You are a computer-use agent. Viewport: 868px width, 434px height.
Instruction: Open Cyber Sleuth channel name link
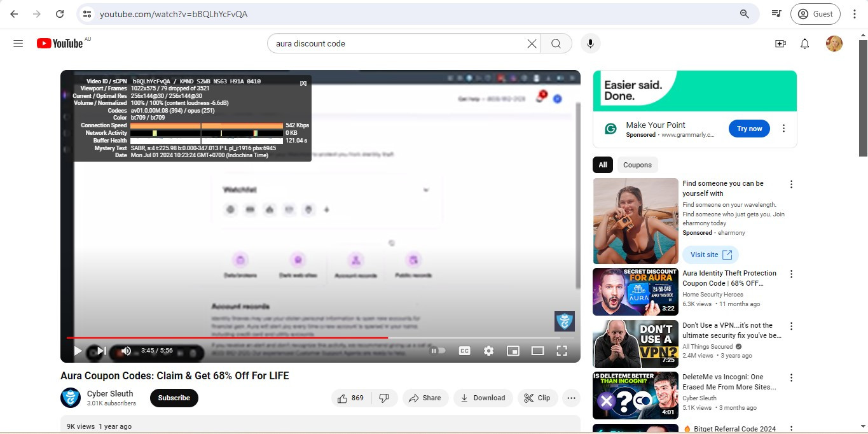click(x=110, y=393)
